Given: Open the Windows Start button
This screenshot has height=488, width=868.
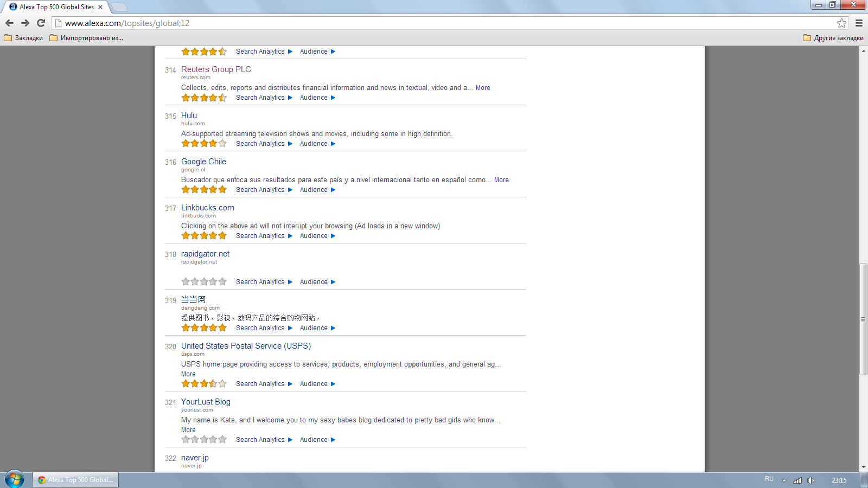Looking at the screenshot, I should (x=15, y=479).
